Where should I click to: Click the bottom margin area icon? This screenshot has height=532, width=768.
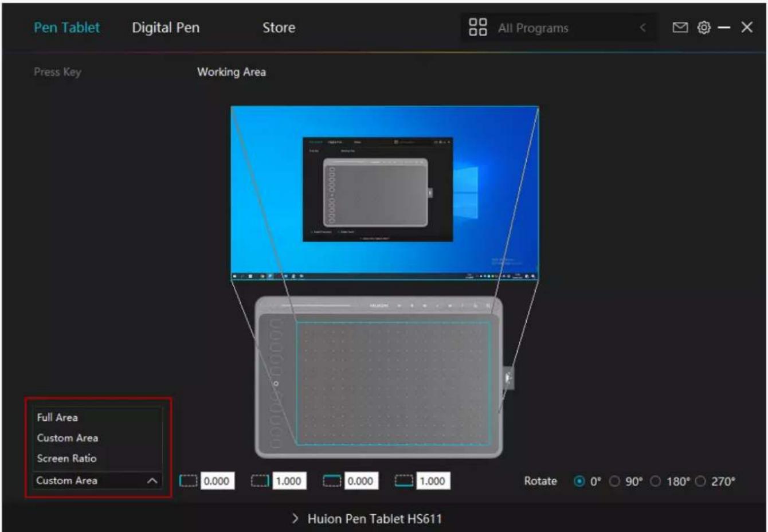[403, 480]
